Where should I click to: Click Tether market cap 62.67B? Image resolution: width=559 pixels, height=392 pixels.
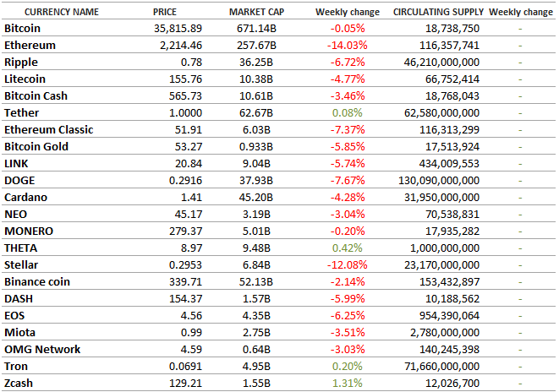pos(256,113)
